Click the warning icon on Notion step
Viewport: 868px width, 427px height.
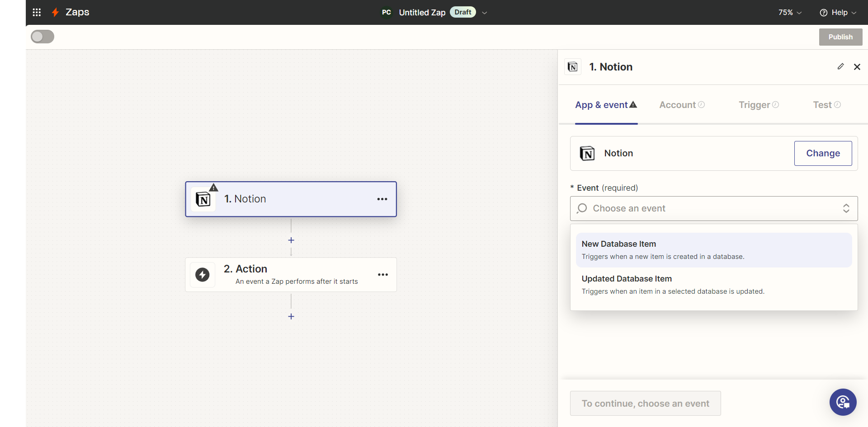click(214, 188)
